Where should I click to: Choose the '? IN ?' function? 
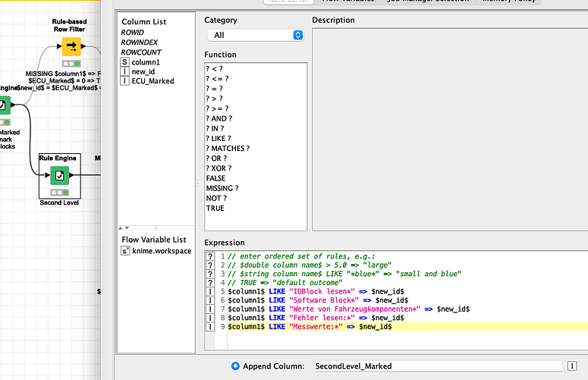pyautogui.click(x=215, y=128)
